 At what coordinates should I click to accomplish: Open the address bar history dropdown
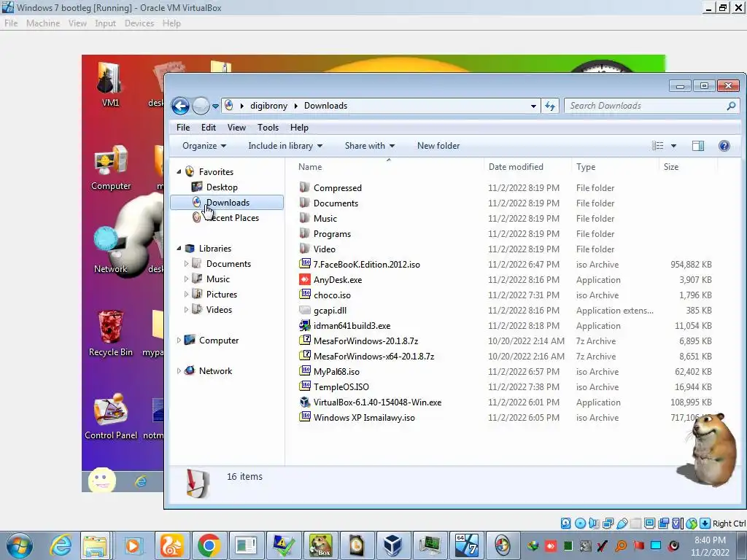coord(533,106)
